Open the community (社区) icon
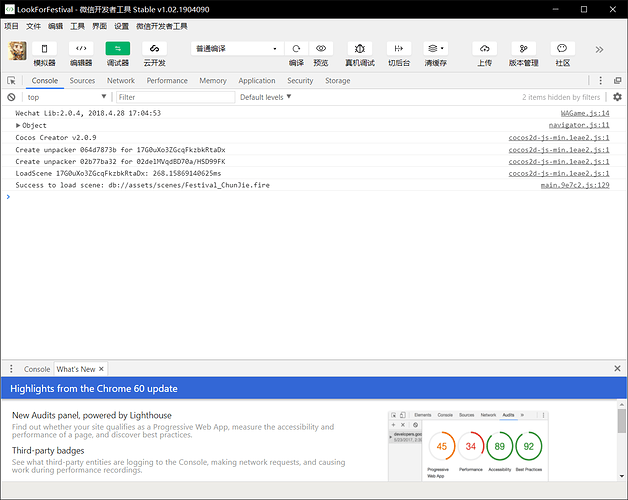628x500 pixels. [563, 48]
